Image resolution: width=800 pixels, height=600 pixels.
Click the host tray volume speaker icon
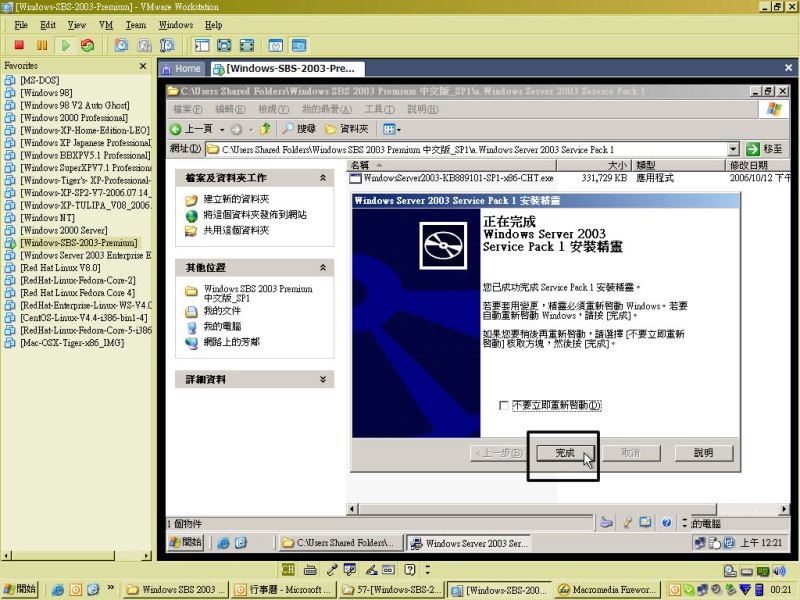point(779,571)
